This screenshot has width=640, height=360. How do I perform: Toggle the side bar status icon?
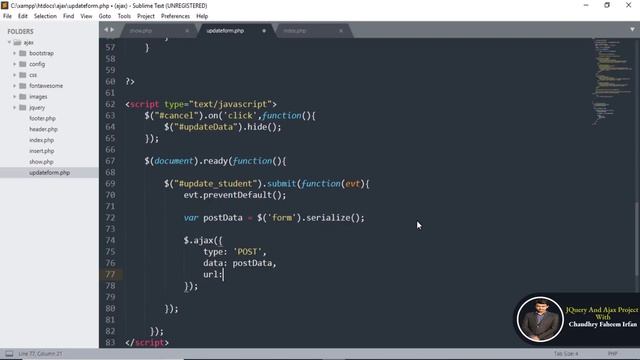click(9, 353)
